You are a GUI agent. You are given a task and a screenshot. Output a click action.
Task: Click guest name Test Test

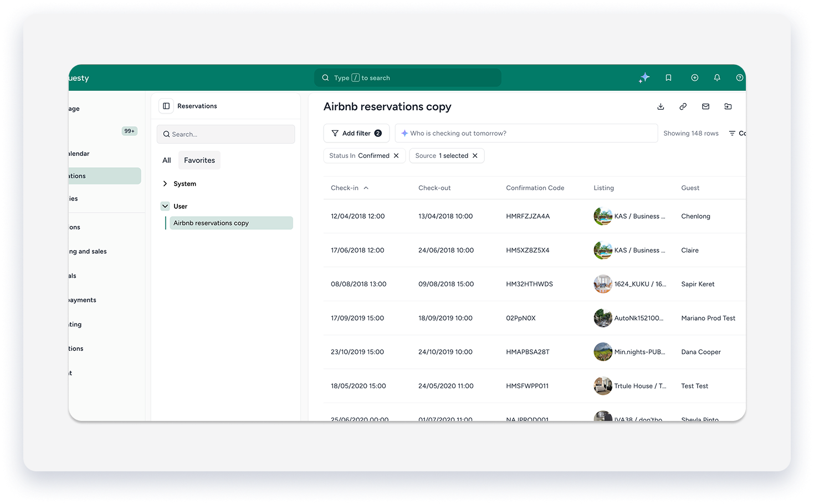[695, 386]
